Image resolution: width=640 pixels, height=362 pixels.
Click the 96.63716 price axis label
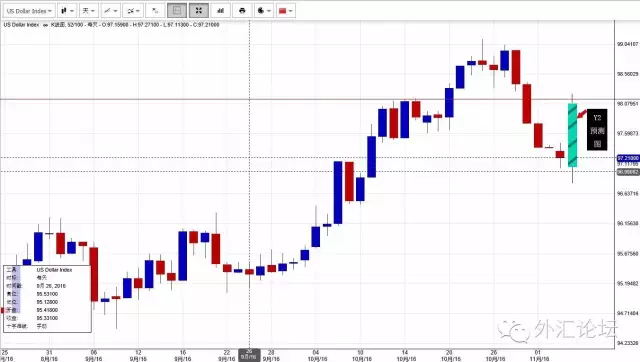[x=627, y=193]
